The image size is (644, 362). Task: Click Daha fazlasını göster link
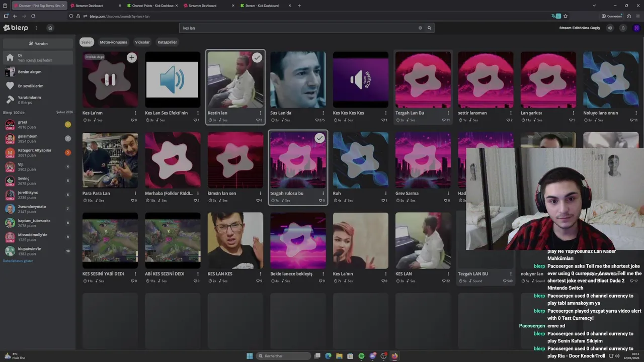[x=18, y=261]
